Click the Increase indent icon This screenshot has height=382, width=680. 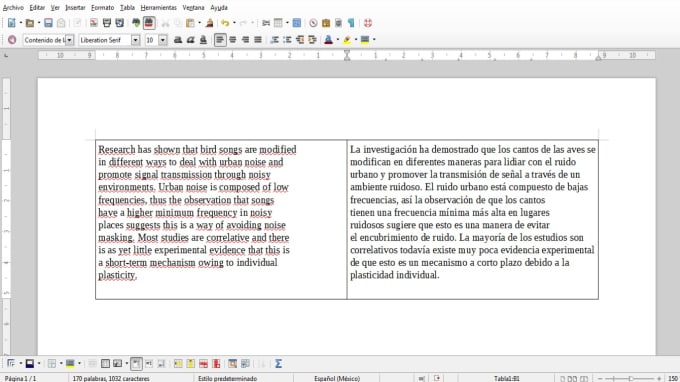click(312, 40)
